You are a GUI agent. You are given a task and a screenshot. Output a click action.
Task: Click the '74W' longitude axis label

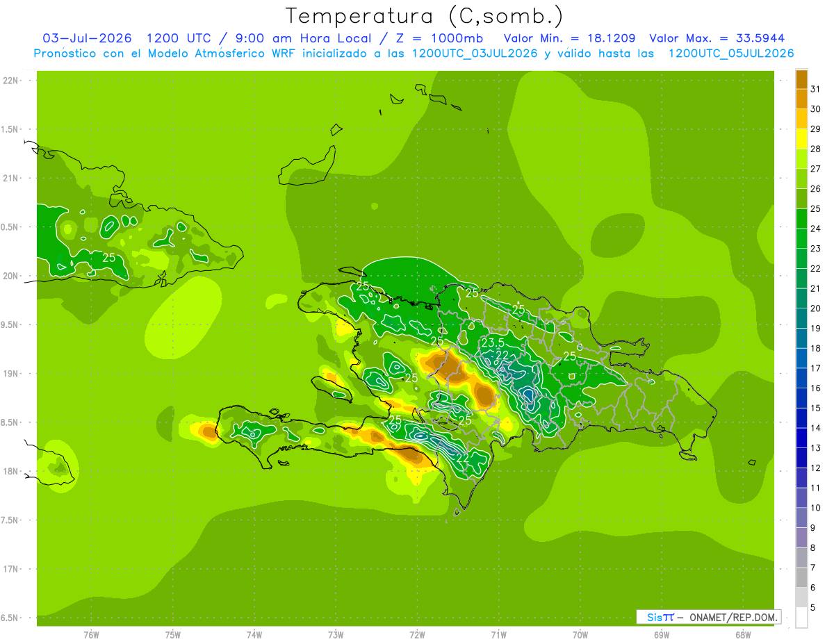coord(254,634)
